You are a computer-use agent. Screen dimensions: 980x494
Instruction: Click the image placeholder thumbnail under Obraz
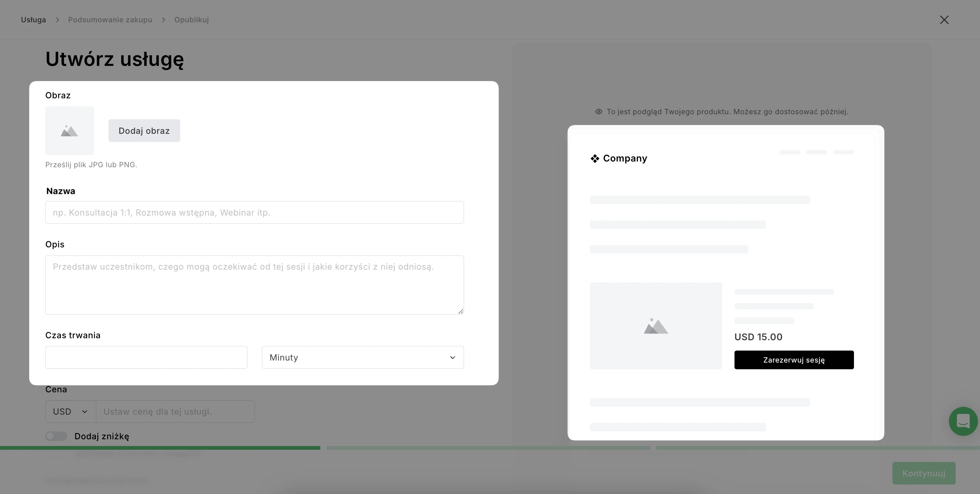(x=69, y=130)
